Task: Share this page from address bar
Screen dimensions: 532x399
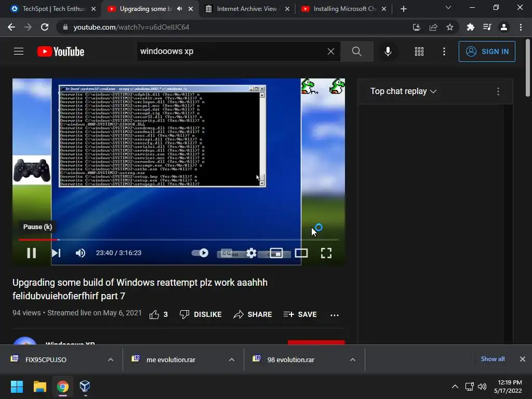Action: click(x=433, y=27)
